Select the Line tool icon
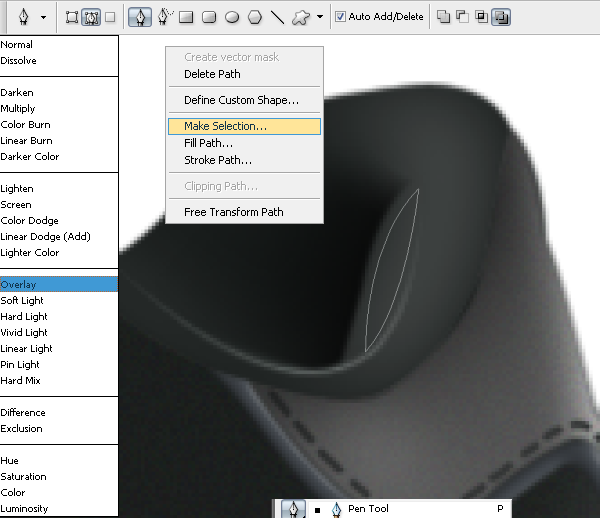Screen dimensions: 600x518 [x=277, y=17]
